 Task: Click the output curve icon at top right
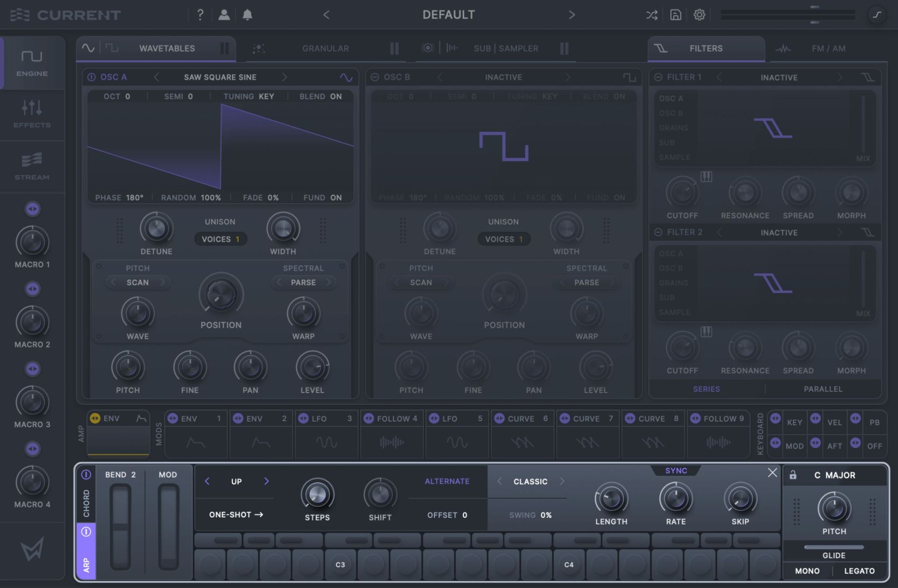pos(877,15)
